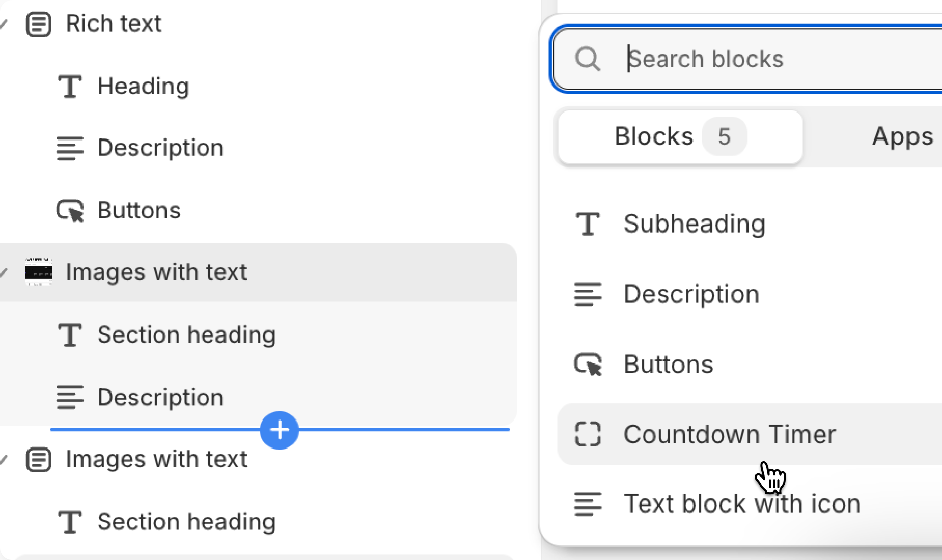This screenshot has width=942, height=560.
Task: Click the Countdown Timer block icon
Action: [x=588, y=434]
